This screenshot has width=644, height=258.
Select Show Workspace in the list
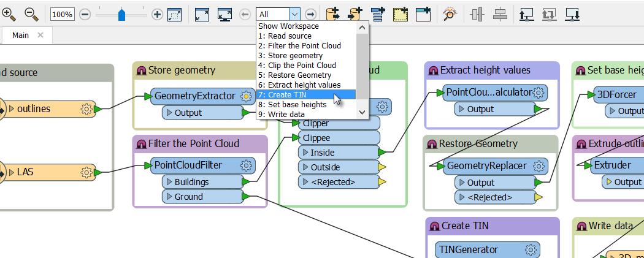pyautogui.click(x=306, y=26)
